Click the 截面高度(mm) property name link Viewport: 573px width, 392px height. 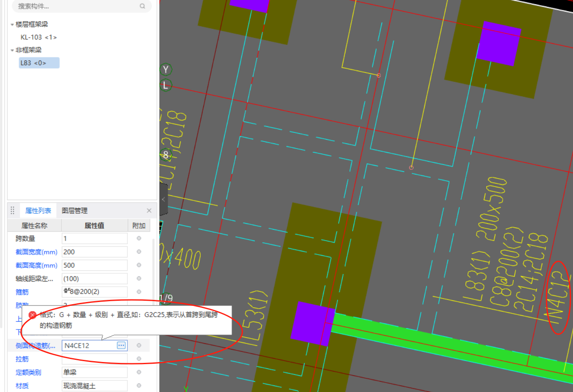[x=36, y=265]
